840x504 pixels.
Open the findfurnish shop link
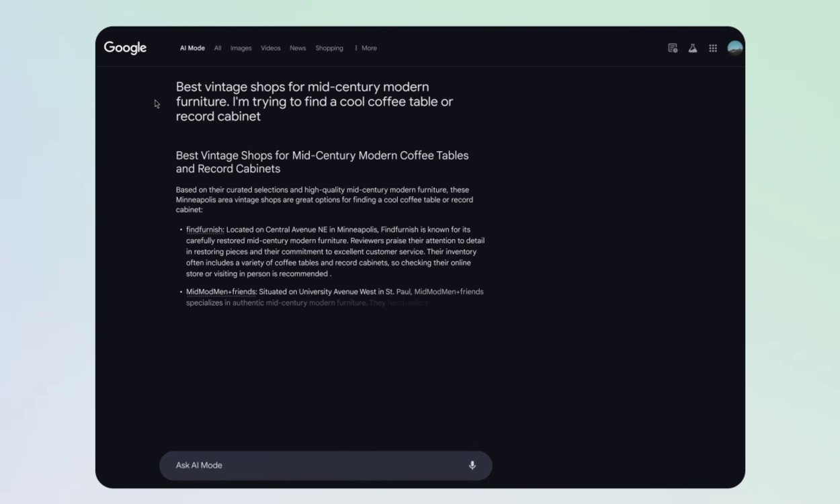click(204, 228)
